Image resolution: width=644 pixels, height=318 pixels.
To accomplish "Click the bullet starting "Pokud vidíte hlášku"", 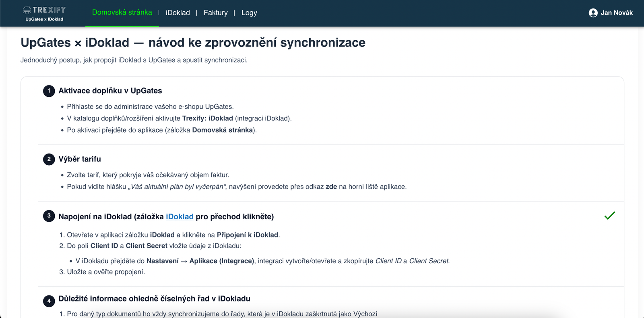I will click(237, 187).
